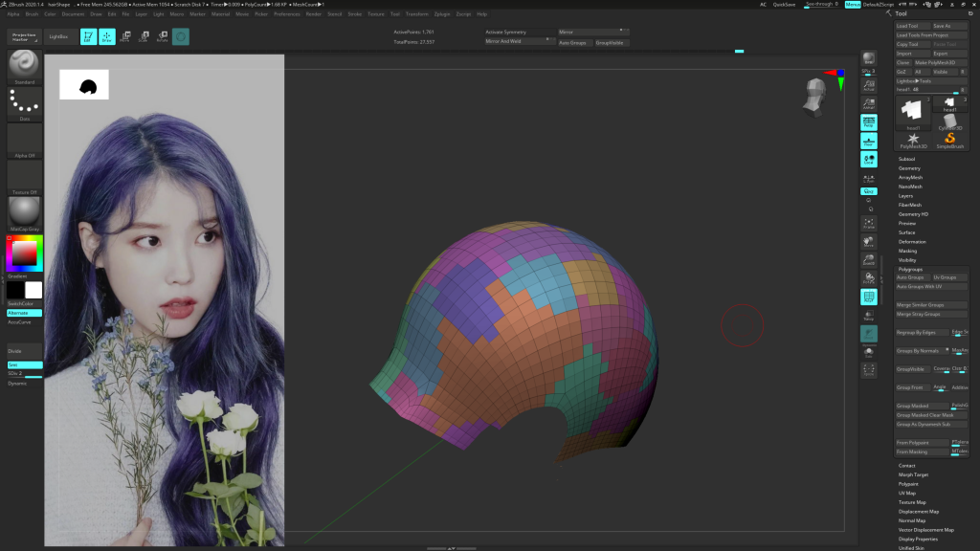Choose the Move transform icon
This screenshot has height=551, width=980.
pos(125,36)
